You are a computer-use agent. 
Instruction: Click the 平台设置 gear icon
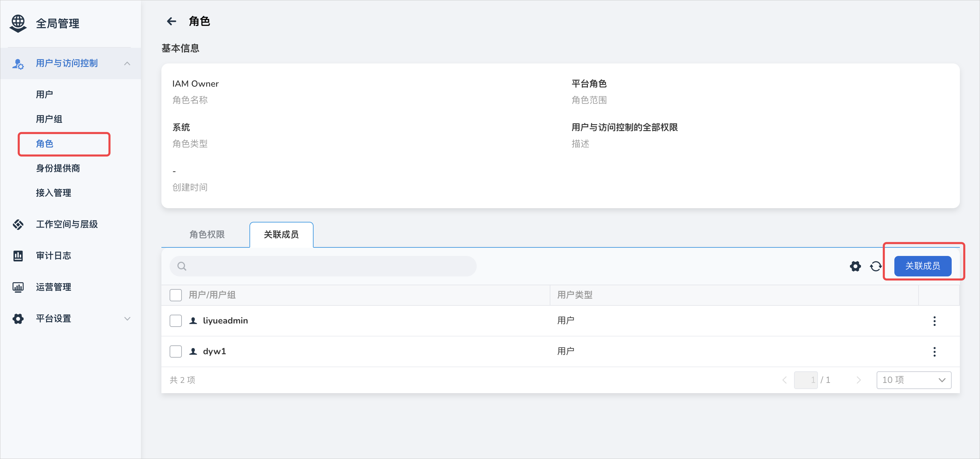[18, 318]
